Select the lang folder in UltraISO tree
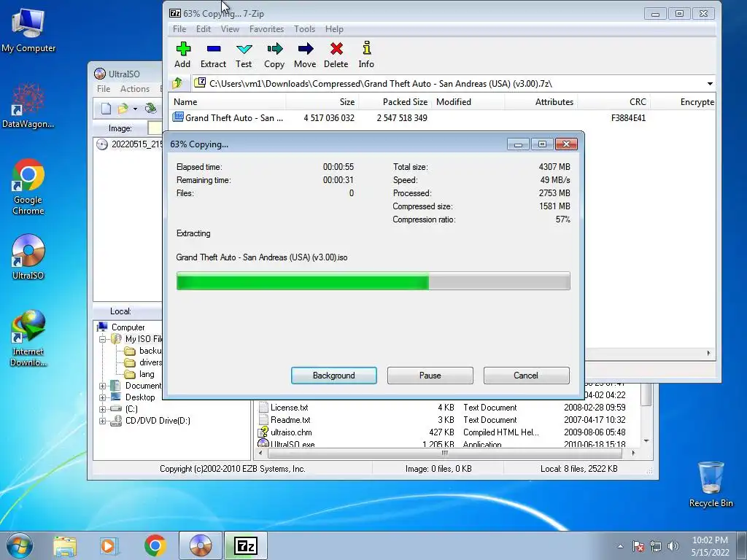Image resolution: width=747 pixels, height=560 pixels. pos(139,374)
